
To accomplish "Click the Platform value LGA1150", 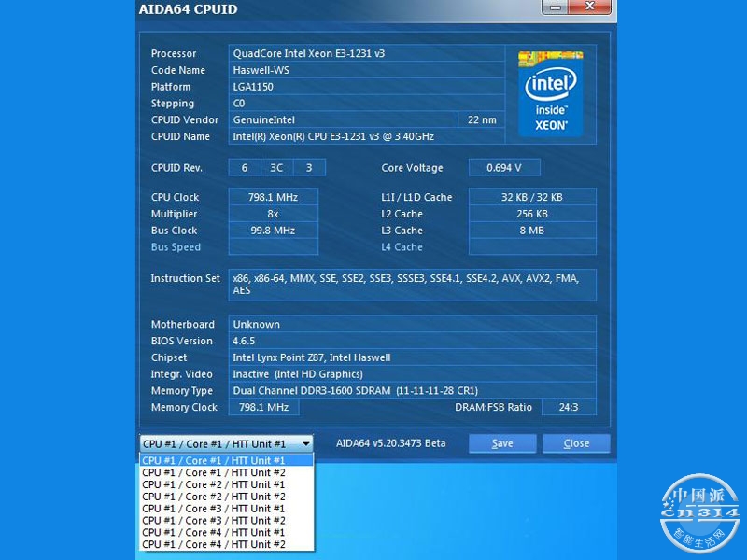I will coord(366,87).
